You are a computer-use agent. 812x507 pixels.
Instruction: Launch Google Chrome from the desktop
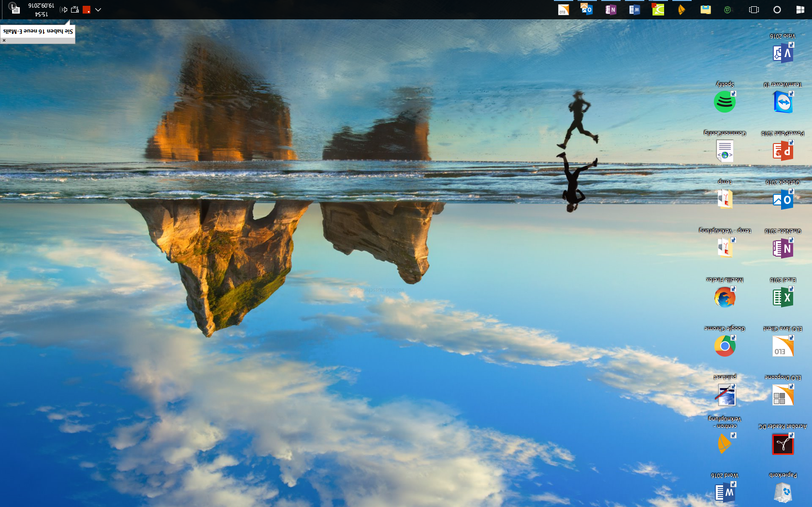pyautogui.click(x=725, y=346)
